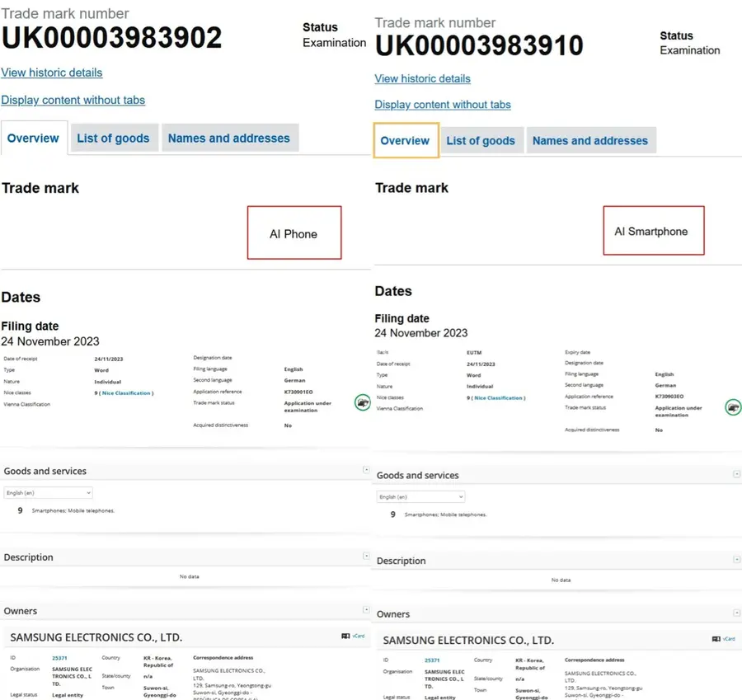Open Nice Classification link in AI Phone record
This screenshot has width=742, height=700.
(x=126, y=393)
